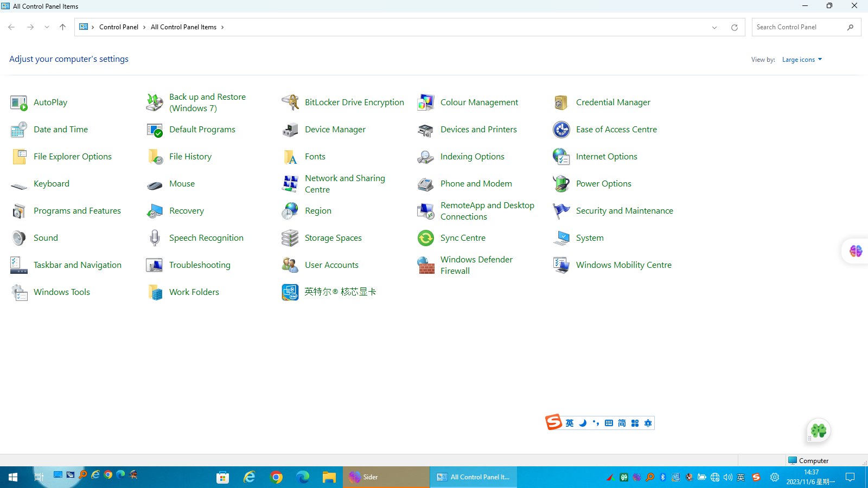Screen dimensions: 868x488
Task: Click the Back up and Restore icon
Action: [155, 102]
